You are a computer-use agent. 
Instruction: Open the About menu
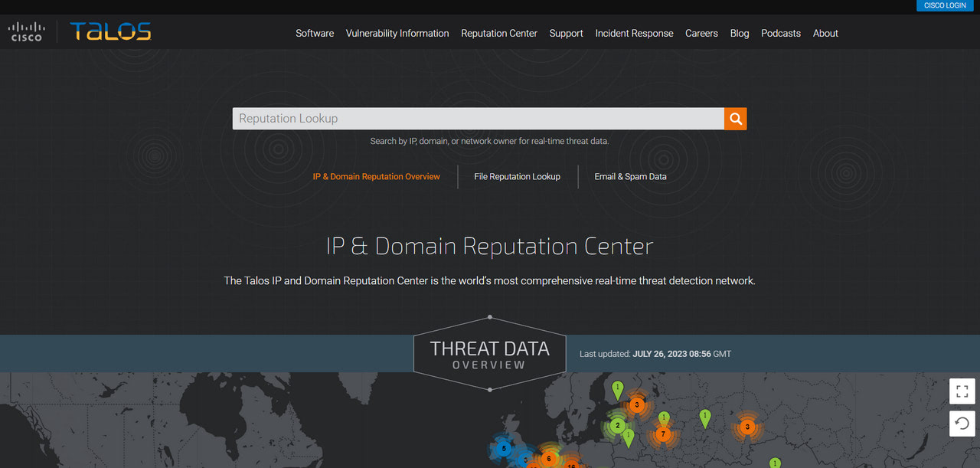[x=825, y=33]
